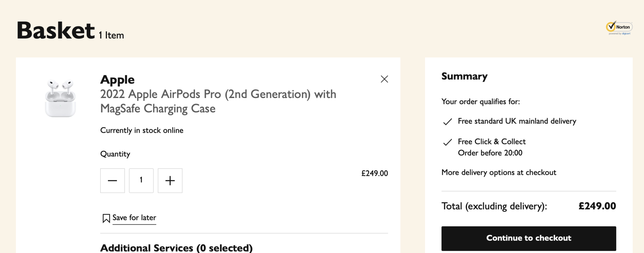Remove the AirPods Pro item from basket
Viewport: 644px width, 253px height.
(x=384, y=79)
